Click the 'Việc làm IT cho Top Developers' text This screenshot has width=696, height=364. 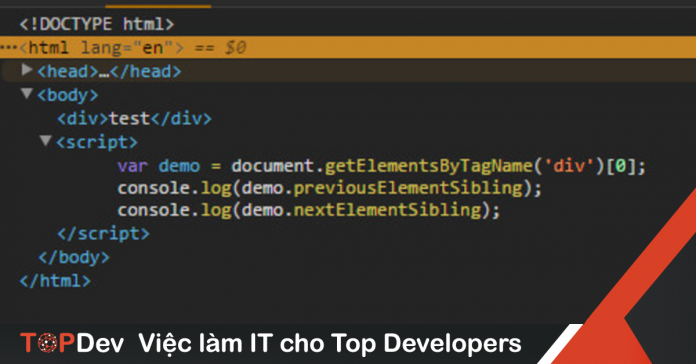click(x=330, y=344)
